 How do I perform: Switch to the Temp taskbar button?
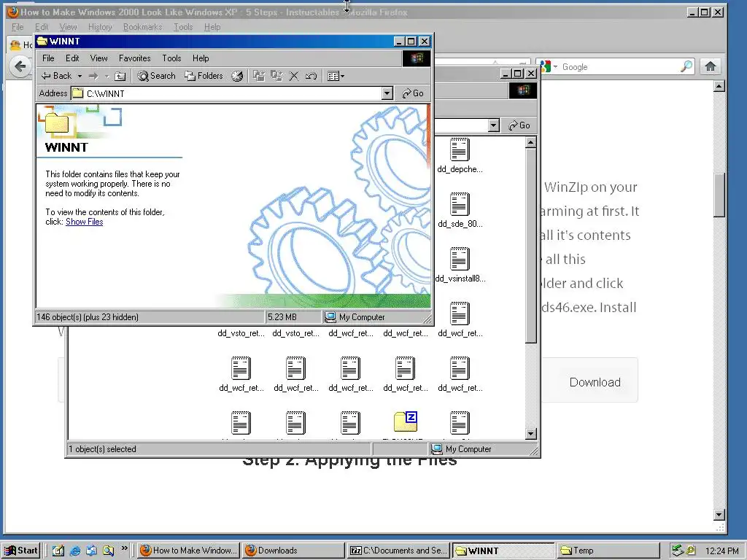608,551
